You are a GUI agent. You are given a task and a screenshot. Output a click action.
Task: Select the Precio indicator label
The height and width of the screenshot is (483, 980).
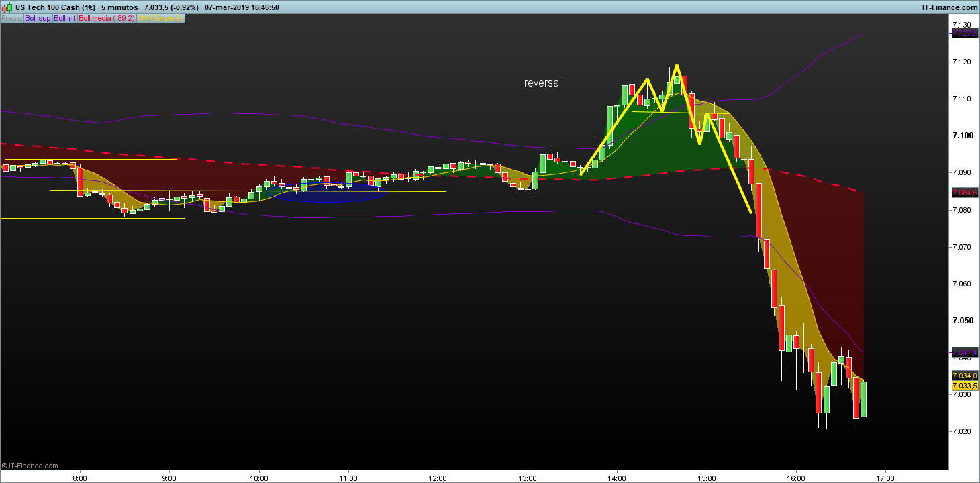tap(11, 19)
